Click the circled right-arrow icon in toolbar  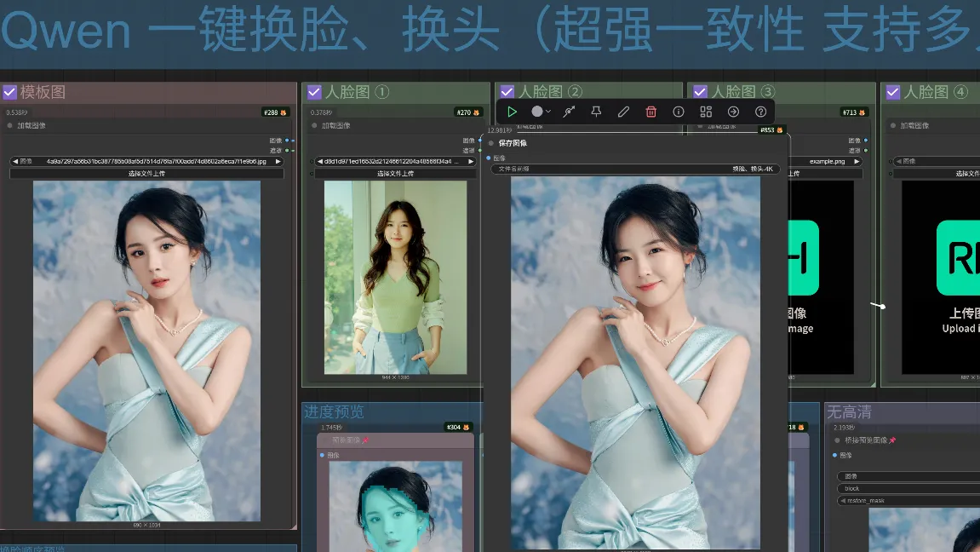tap(733, 112)
